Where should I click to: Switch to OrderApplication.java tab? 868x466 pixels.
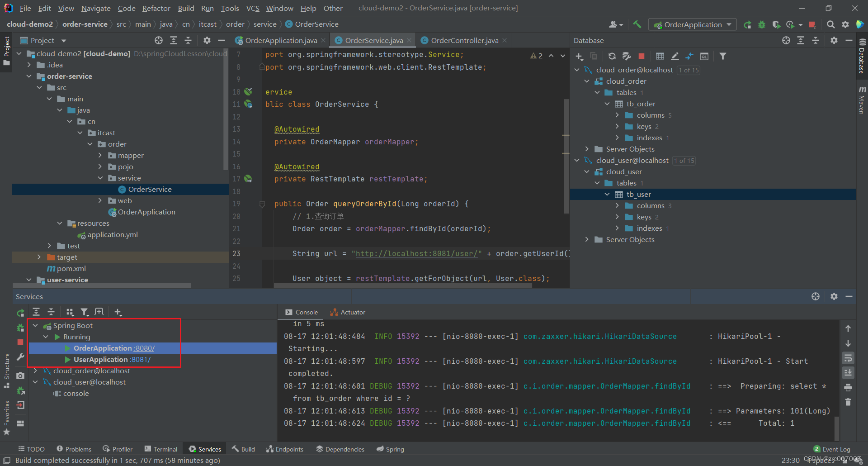280,40
